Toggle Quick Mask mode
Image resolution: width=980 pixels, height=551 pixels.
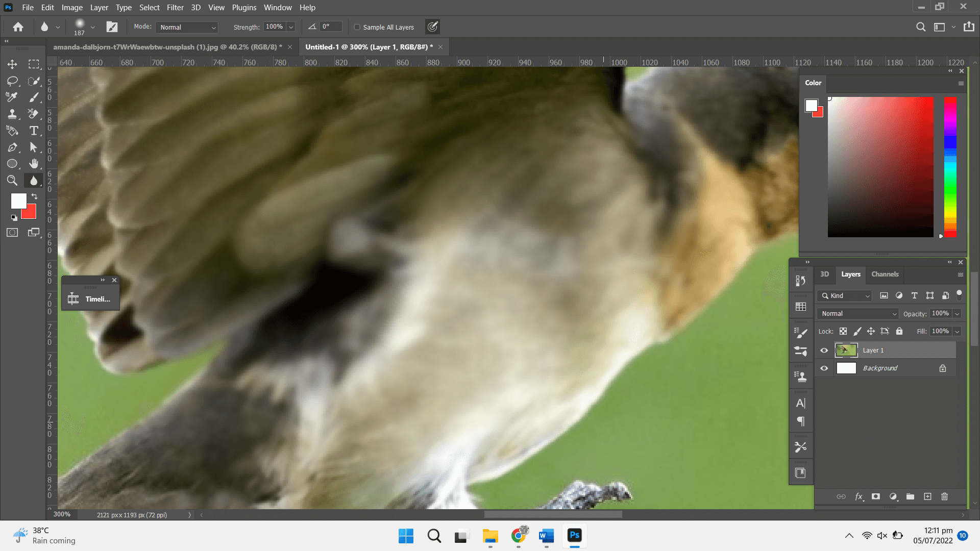pos(12,233)
